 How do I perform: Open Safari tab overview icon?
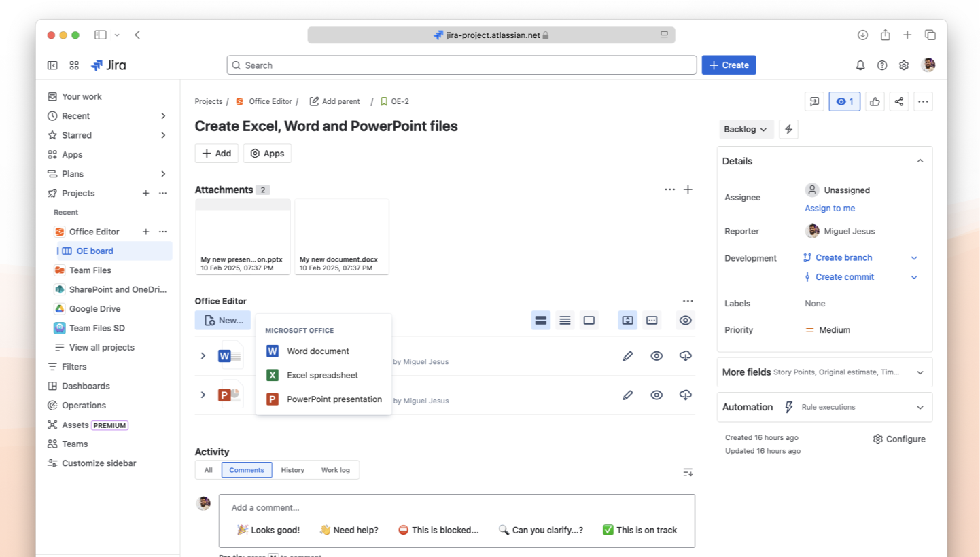tap(930, 35)
